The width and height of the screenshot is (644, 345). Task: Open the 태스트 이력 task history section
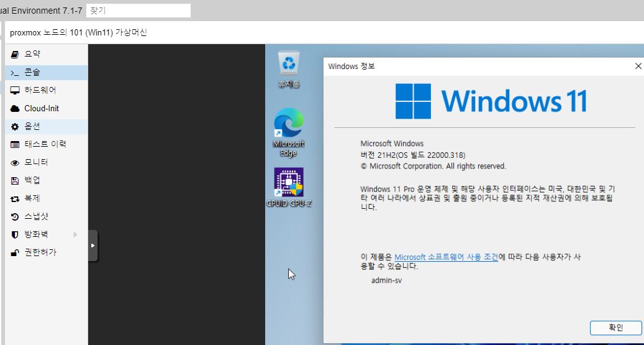(47, 144)
